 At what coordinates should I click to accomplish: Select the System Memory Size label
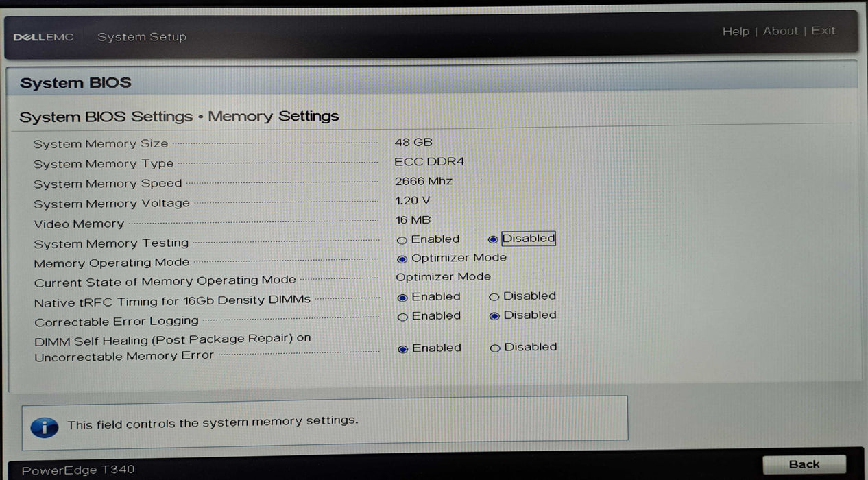pos(101,144)
